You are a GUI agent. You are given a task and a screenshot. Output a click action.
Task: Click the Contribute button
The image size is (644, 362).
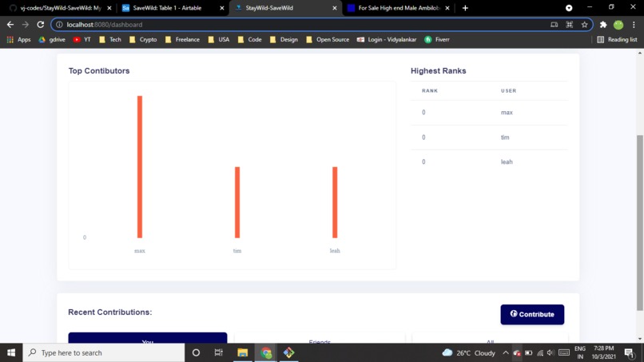coord(532,314)
